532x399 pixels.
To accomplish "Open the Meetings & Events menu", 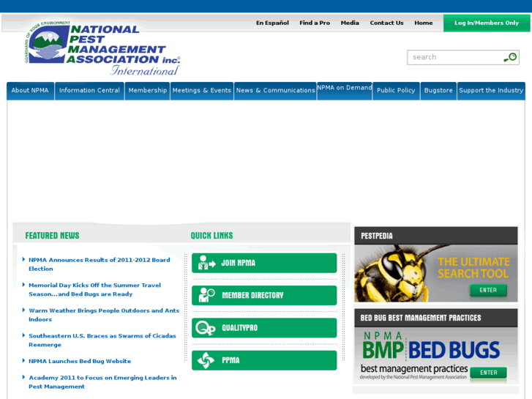I will click(202, 91).
